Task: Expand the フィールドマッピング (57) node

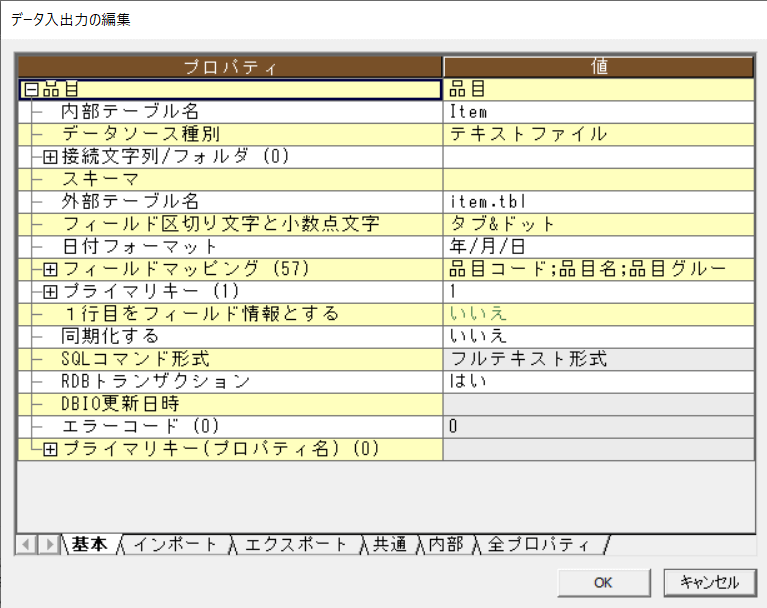Action: 50,270
